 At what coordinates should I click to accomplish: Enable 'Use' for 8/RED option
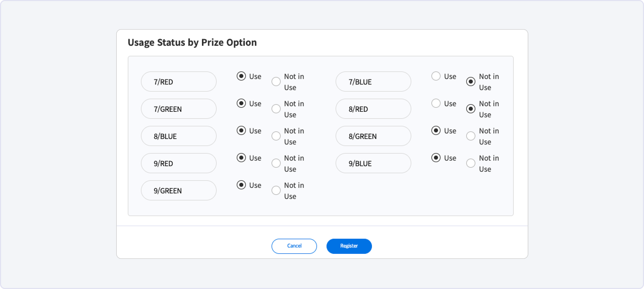tap(436, 103)
